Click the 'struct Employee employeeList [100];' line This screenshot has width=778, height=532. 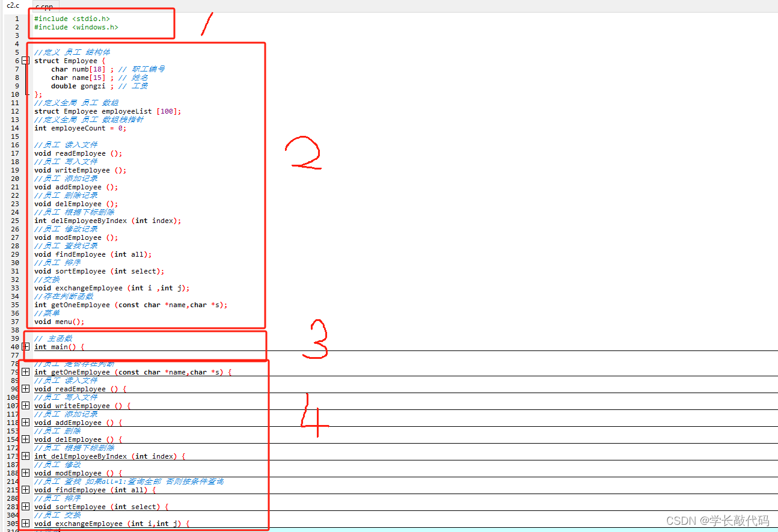pyautogui.click(x=108, y=111)
